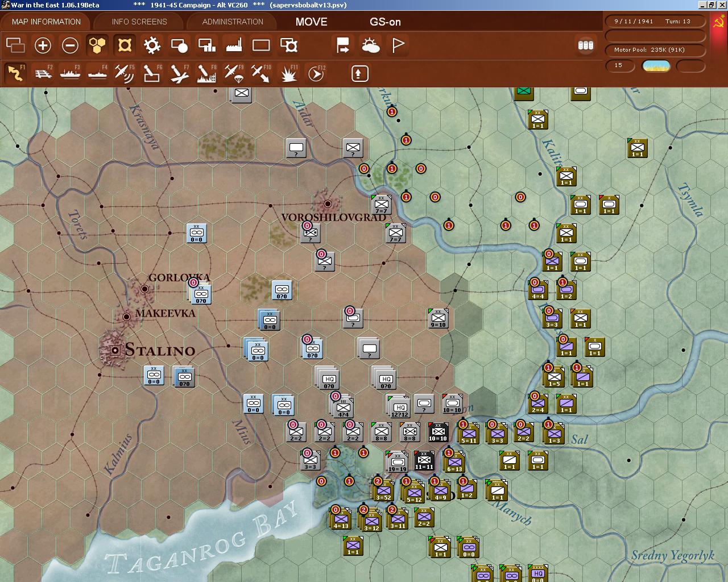This screenshot has height=582, width=728.
Task: Click the overlapping windows map view icon
Action: [15, 45]
